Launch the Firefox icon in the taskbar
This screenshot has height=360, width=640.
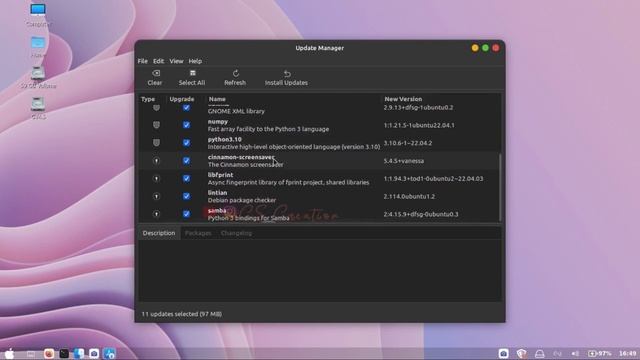coord(49,353)
